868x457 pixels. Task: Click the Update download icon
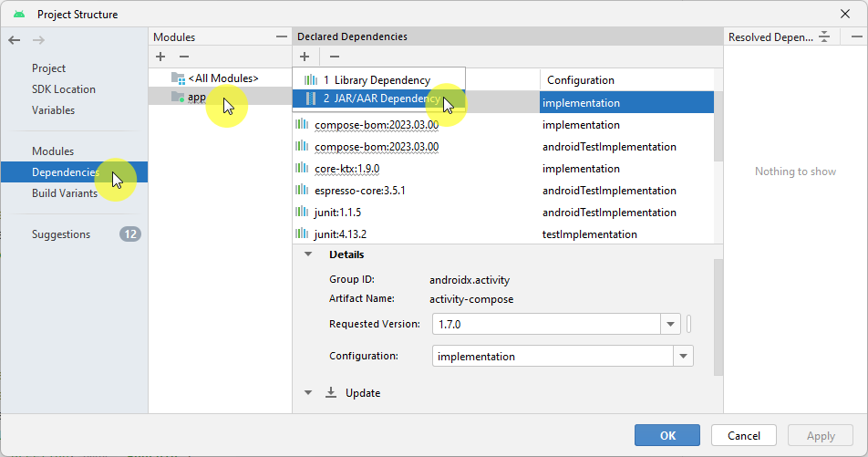point(331,393)
